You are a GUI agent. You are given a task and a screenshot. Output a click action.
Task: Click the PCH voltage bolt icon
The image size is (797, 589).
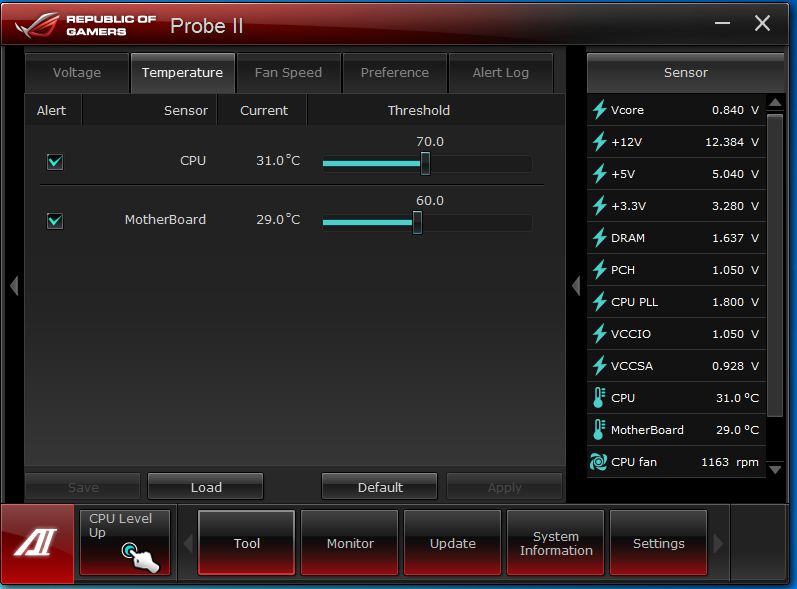(600, 270)
